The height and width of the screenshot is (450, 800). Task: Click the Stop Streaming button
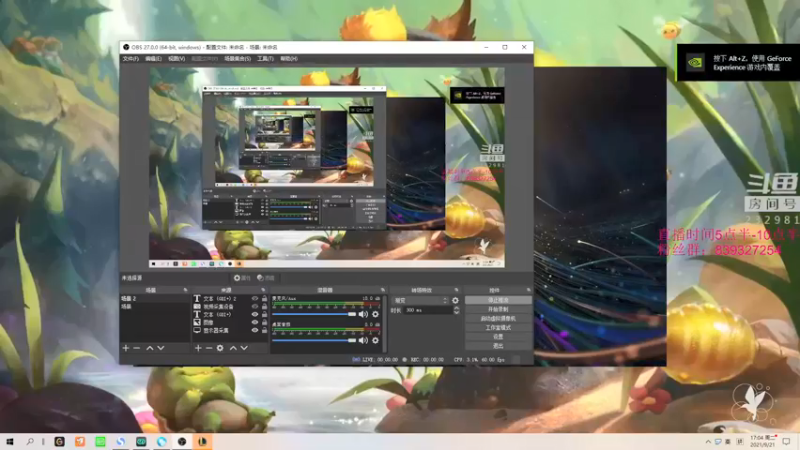(x=498, y=301)
